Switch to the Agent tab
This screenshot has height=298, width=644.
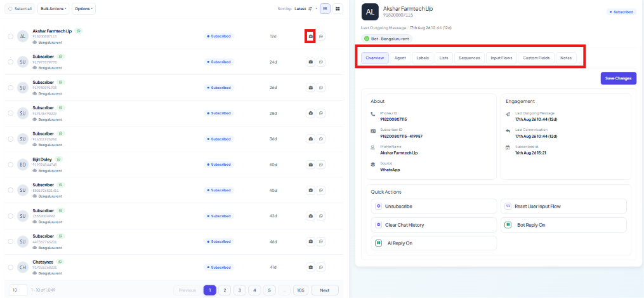click(x=400, y=58)
